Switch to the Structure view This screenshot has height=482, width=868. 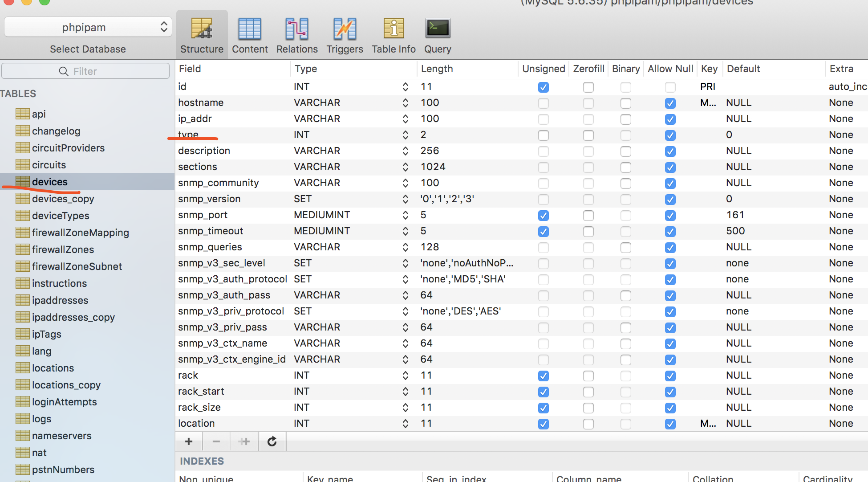tap(202, 35)
